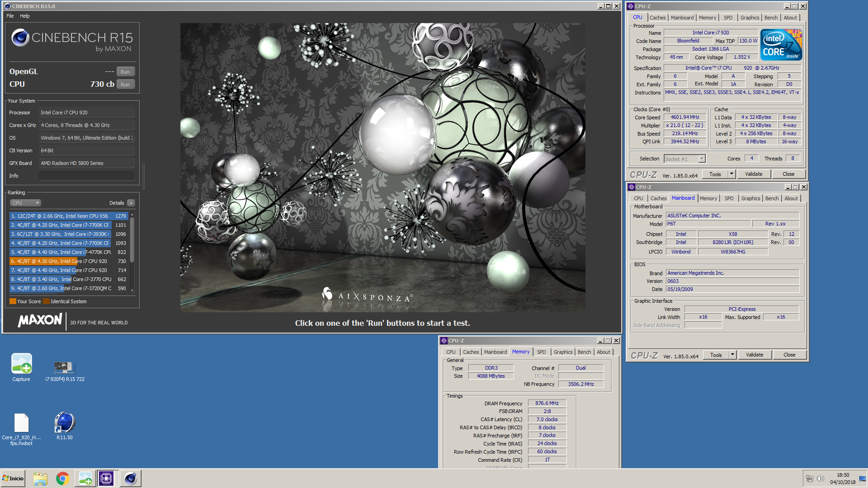Image resolution: width=868 pixels, height=488 pixels.
Task: Expand the CPU ranking type dropdown
Action: pos(26,203)
